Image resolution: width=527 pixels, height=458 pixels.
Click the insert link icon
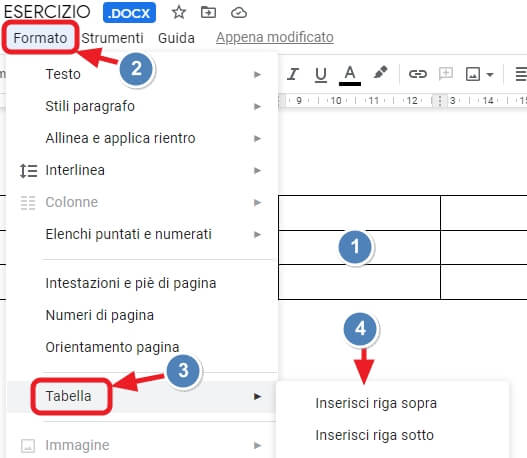417,74
